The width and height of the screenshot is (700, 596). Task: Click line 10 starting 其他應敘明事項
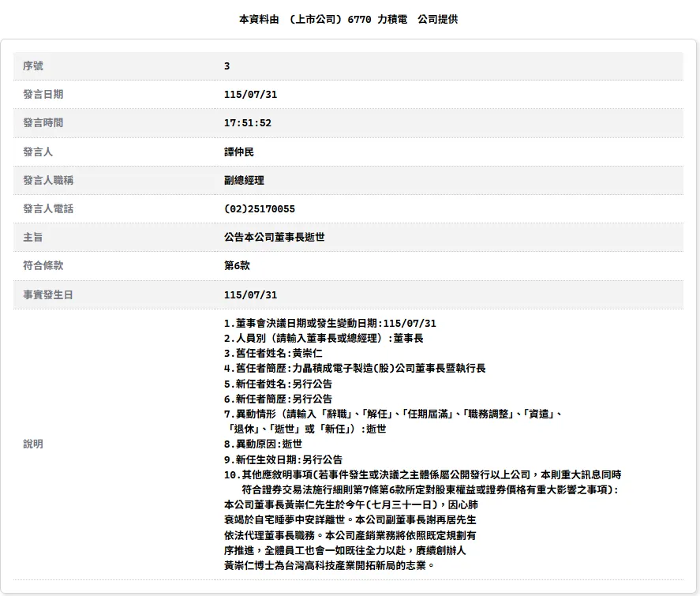423,474
